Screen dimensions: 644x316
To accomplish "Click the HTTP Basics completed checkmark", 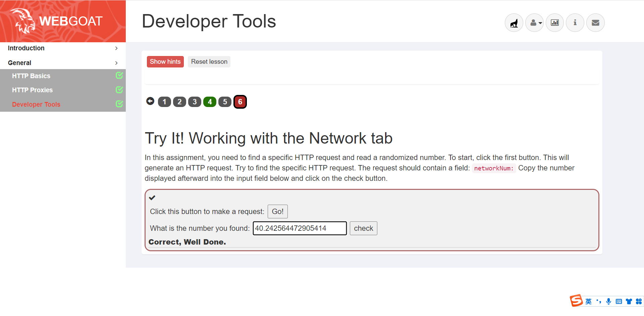I will 119,75.
